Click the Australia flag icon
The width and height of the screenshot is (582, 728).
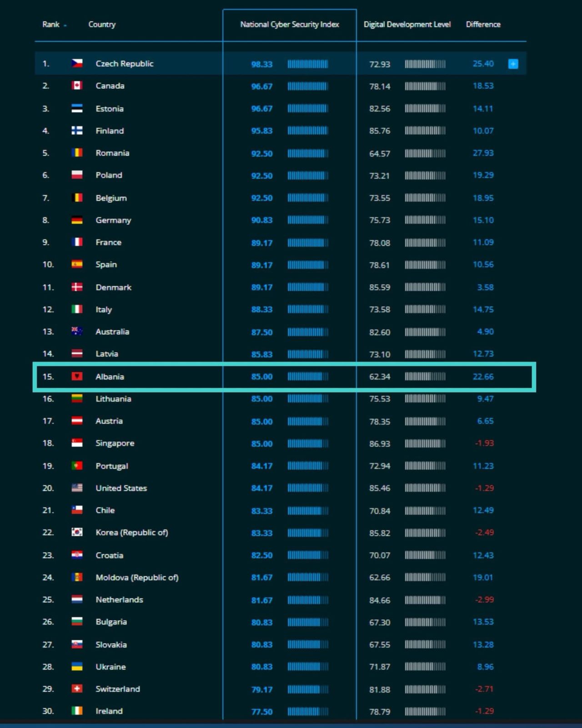point(77,331)
